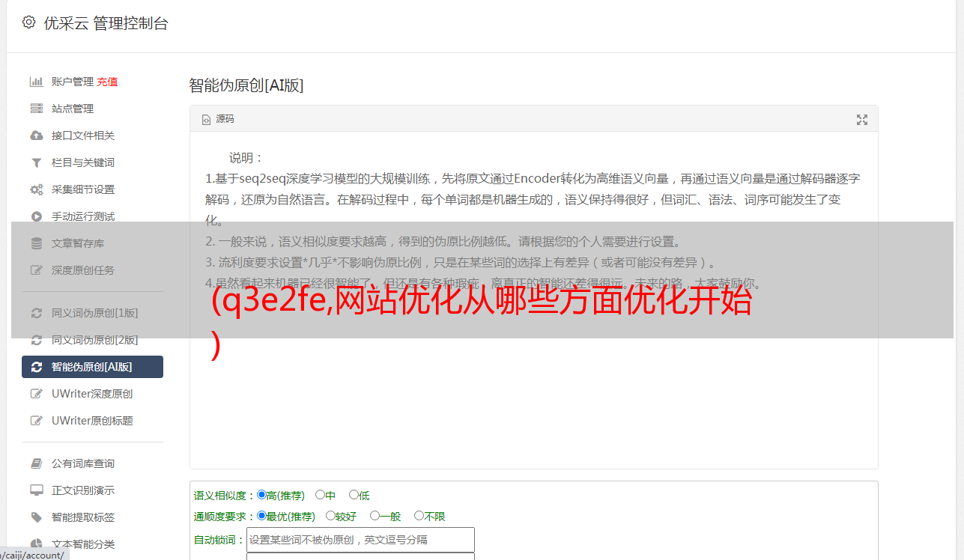Click the 栏目与关键词 filter icon
Screen dimensions: 964x560
click(x=36, y=162)
